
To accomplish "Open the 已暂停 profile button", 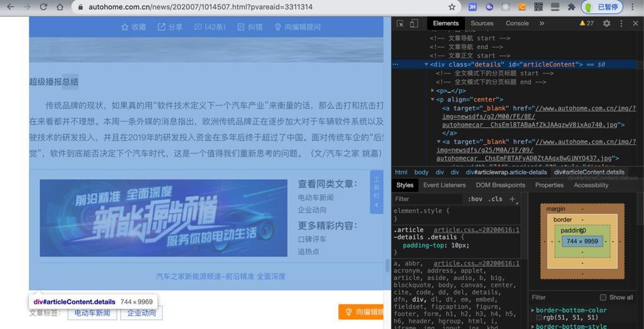I will [602, 7].
